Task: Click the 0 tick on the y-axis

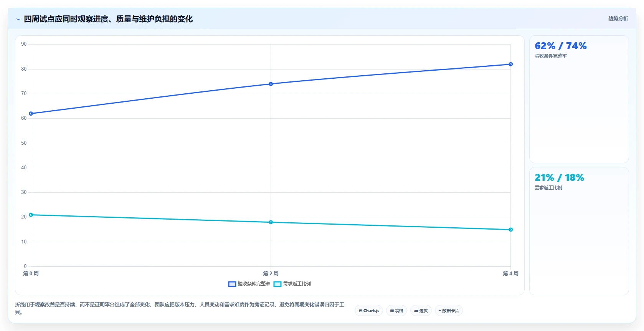Action: [x=25, y=266]
